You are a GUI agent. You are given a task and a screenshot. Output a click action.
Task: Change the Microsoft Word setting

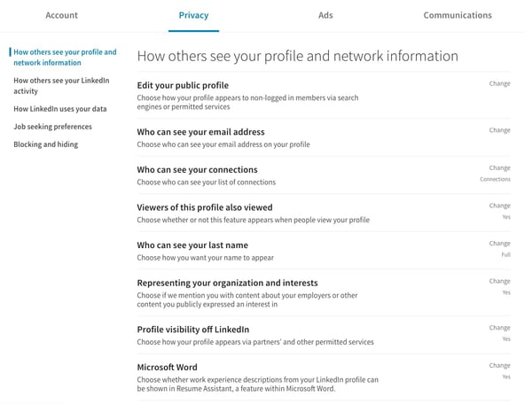coord(499,366)
